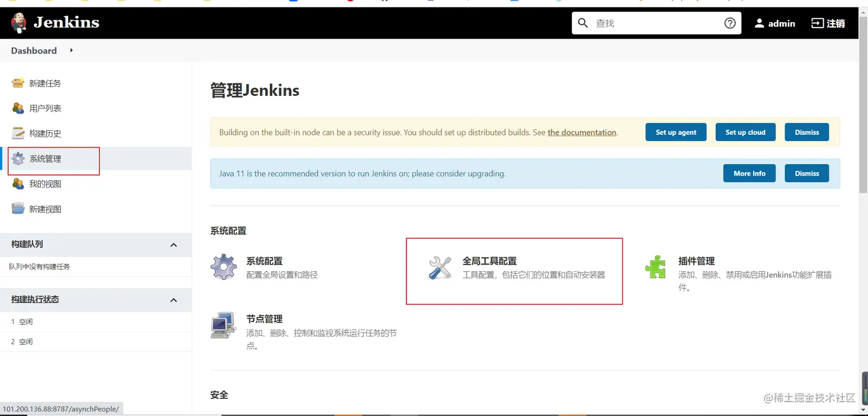This screenshot has width=868, height=416.
Task: Click 队列中没有构建任务 text
Action: [x=40, y=267]
